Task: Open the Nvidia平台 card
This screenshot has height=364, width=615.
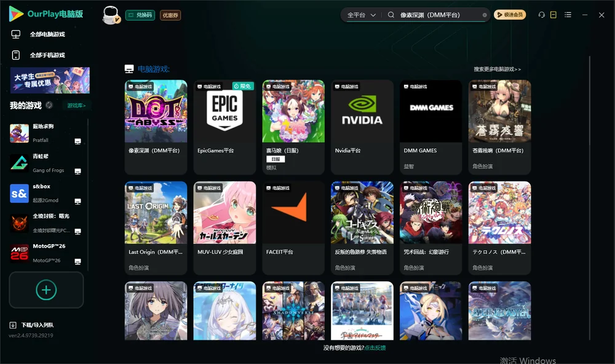Action: (362, 127)
